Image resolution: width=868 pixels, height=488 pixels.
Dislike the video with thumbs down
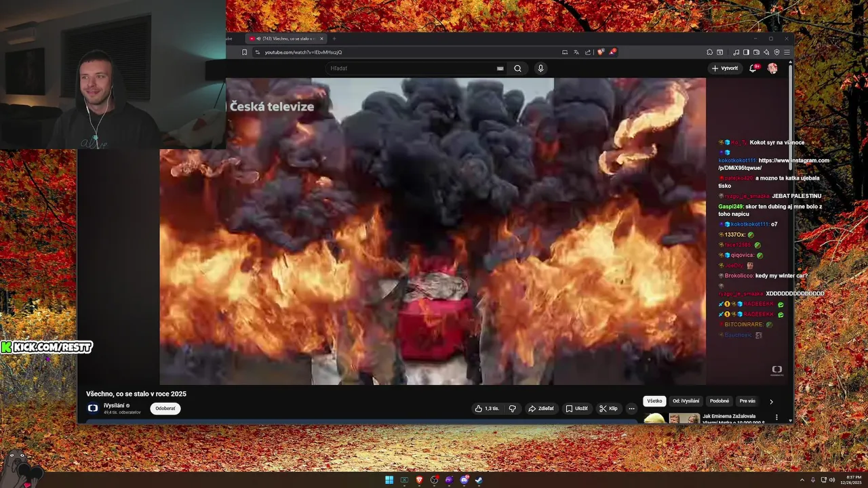[x=513, y=409]
